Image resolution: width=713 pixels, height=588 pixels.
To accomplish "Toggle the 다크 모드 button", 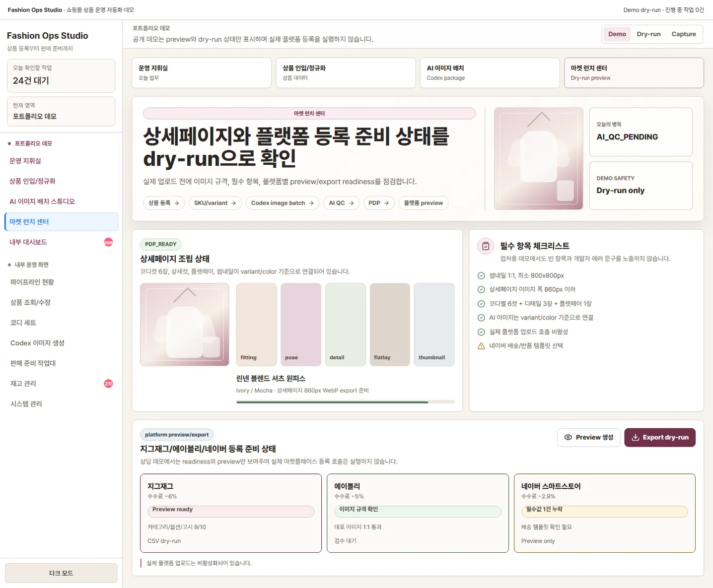I will pos(61,573).
